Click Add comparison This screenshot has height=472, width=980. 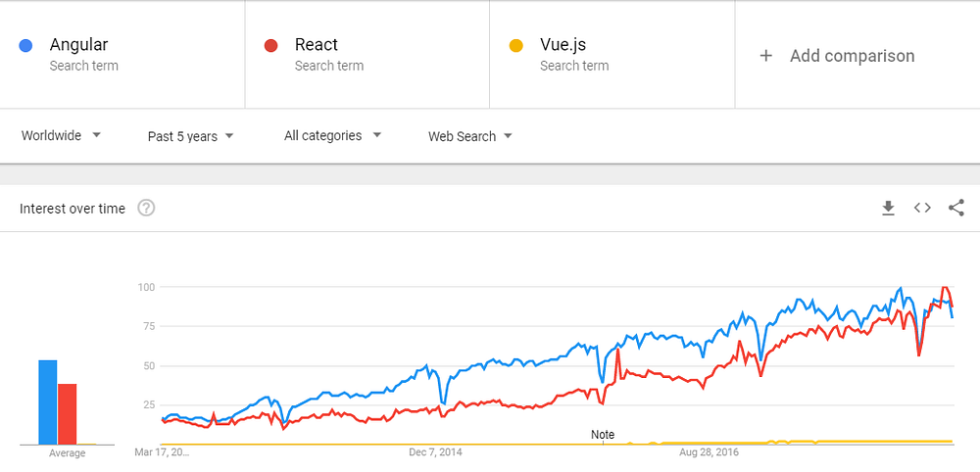852,56
